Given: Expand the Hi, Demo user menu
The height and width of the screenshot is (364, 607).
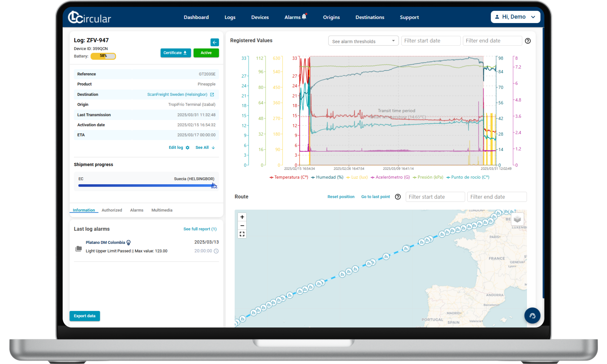Looking at the screenshot, I should tap(515, 17).
